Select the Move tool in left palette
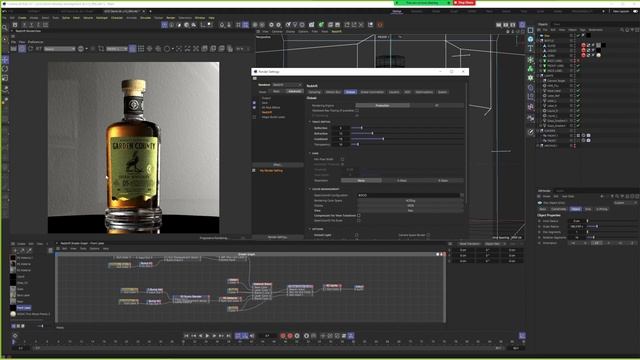Image resolution: width=640 pixels, height=360 pixels. (5, 60)
